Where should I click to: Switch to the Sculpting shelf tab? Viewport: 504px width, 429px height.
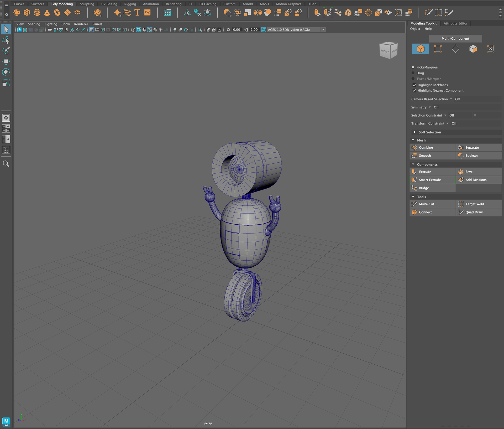pyautogui.click(x=87, y=4)
